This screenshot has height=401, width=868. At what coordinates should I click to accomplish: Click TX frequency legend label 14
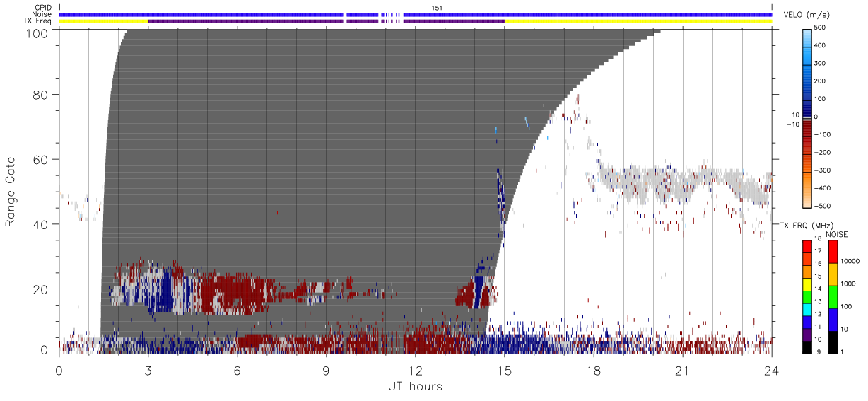(x=819, y=289)
